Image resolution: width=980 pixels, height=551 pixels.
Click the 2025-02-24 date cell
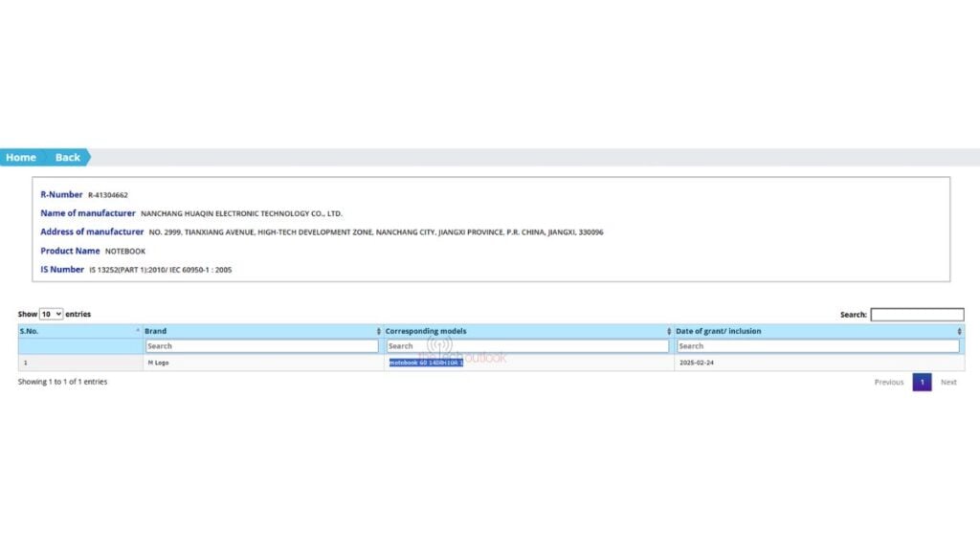(x=695, y=364)
